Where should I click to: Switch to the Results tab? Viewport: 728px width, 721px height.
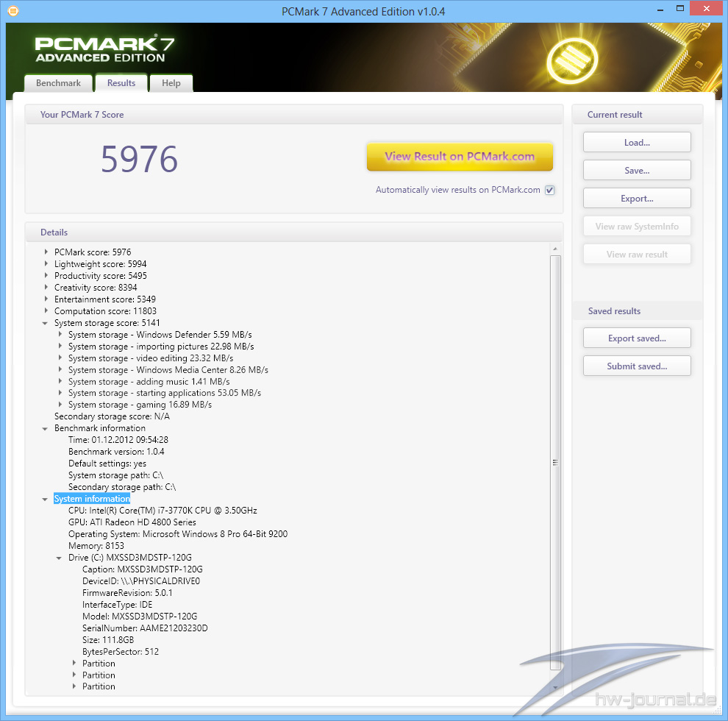pyautogui.click(x=121, y=83)
